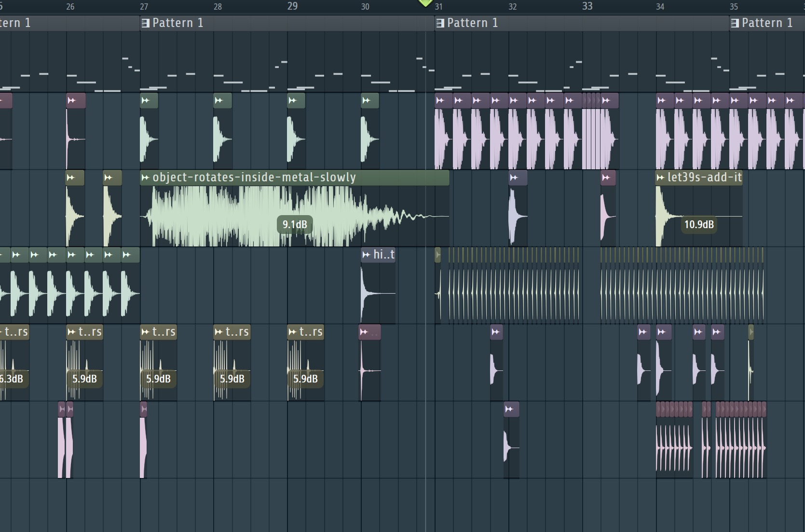Click the 5.9dB label at bar 27

(158, 379)
